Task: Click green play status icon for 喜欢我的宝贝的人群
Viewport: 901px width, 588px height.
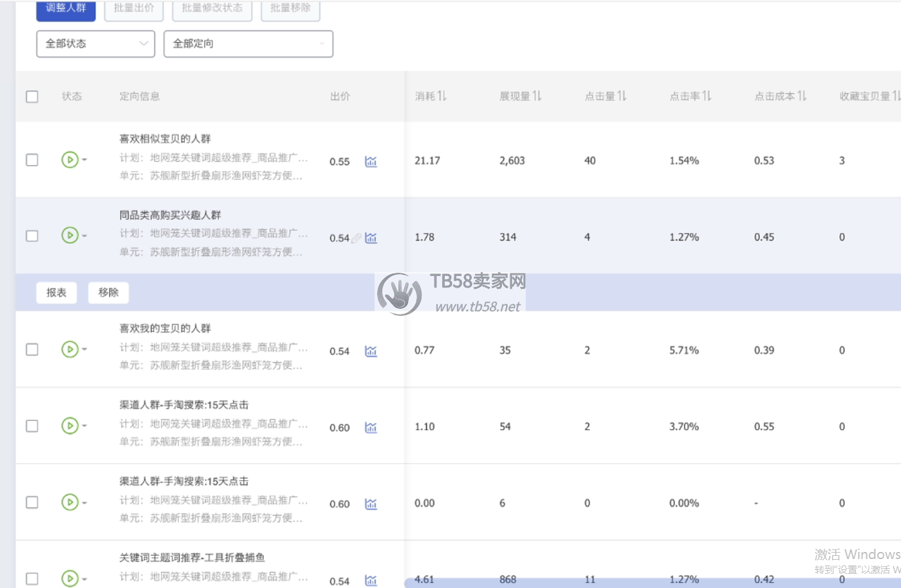Action: pyautogui.click(x=70, y=349)
